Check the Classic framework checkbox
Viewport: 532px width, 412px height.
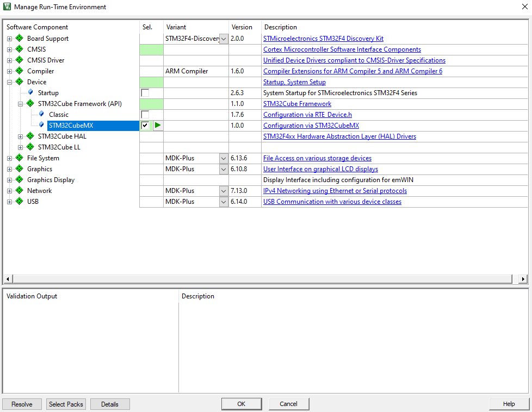coord(145,114)
